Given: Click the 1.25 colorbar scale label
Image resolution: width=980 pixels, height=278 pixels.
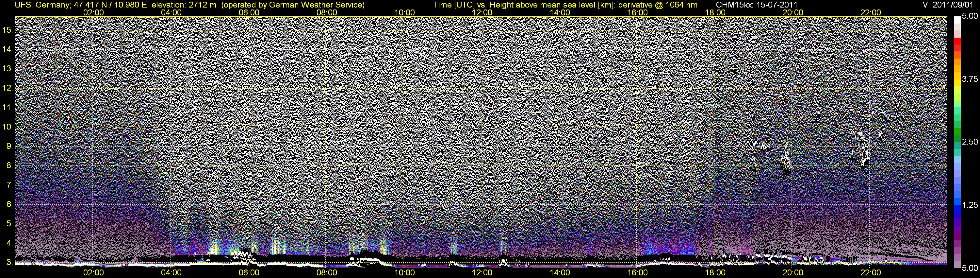Looking at the screenshot, I should pyautogui.click(x=970, y=205).
